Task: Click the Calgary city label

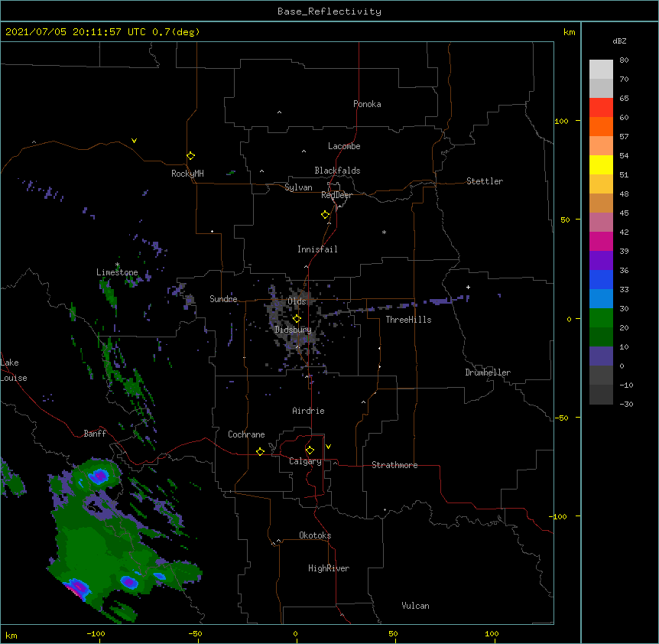Action: pyautogui.click(x=305, y=461)
